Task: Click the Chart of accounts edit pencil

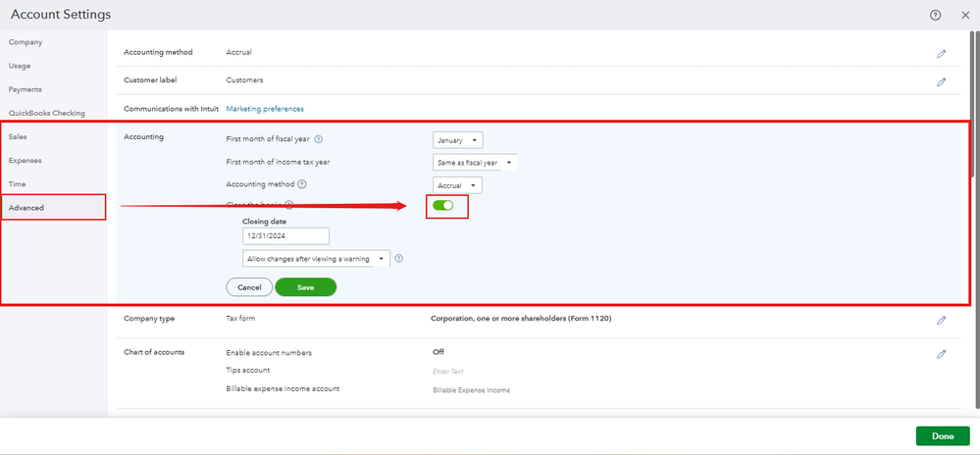Action: point(941,353)
